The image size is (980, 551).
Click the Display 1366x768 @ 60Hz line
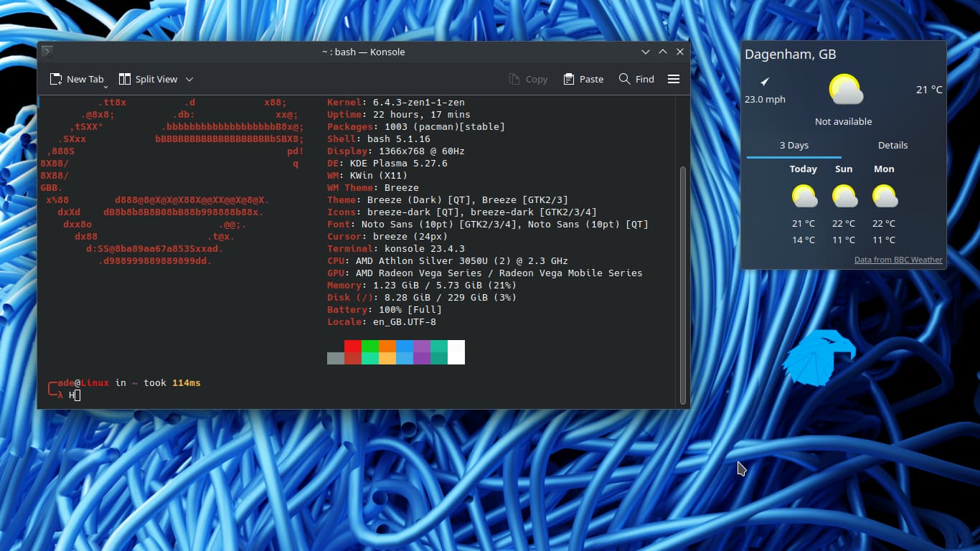[396, 151]
